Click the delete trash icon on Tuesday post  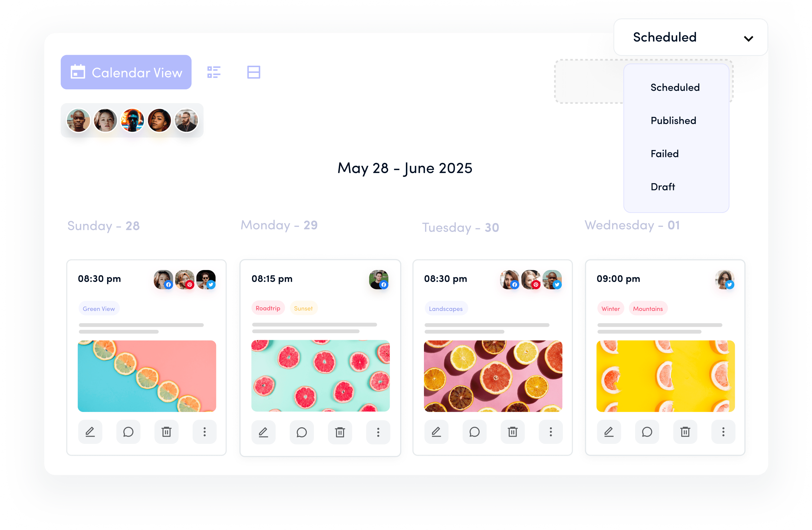click(512, 431)
